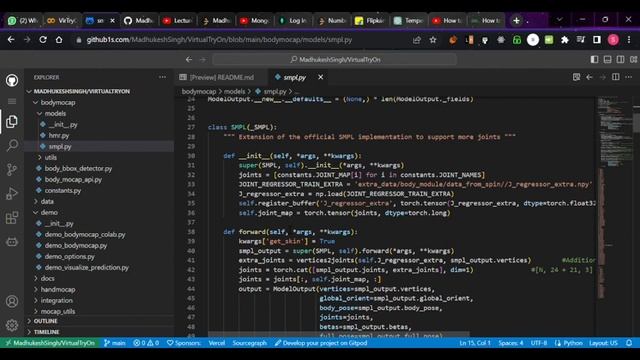Select the smpl.py editor tab
Image resolution: width=640 pixels, height=360 pixels.
click(295, 77)
